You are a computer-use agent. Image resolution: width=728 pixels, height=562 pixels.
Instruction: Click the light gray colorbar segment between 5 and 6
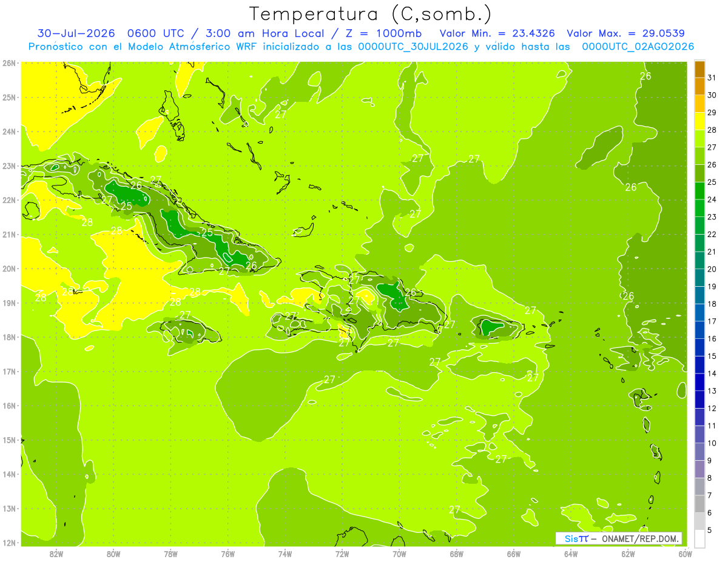pyautogui.click(x=699, y=521)
